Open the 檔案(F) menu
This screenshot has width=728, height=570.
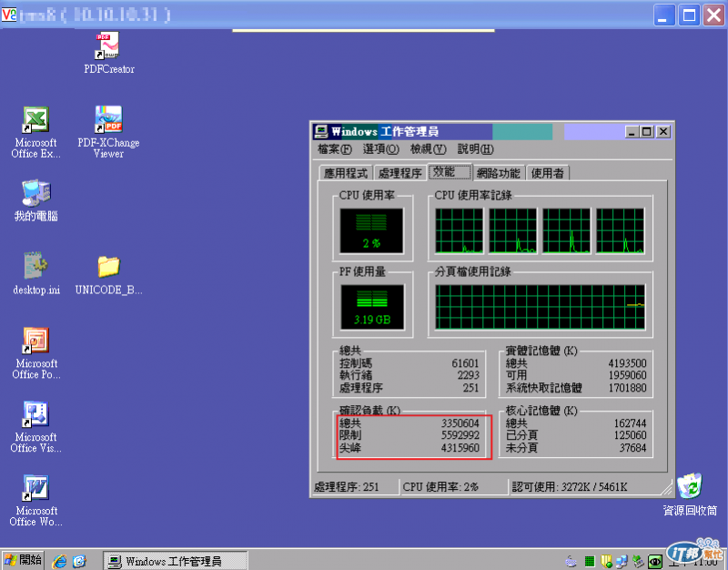(x=334, y=149)
